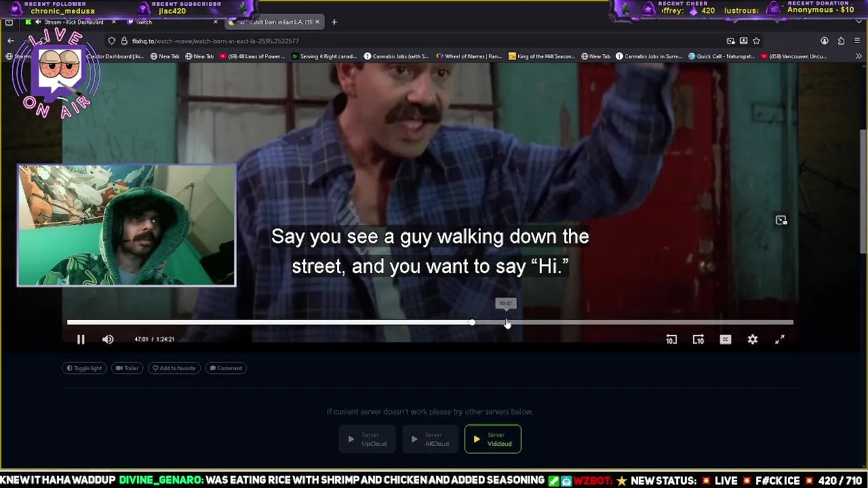Click the streamer webcam overlay
The image size is (868, 488).
[127, 225]
